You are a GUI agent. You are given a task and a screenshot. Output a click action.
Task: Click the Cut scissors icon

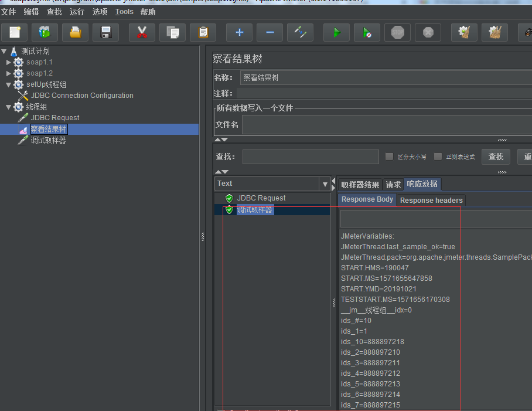click(142, 33)
